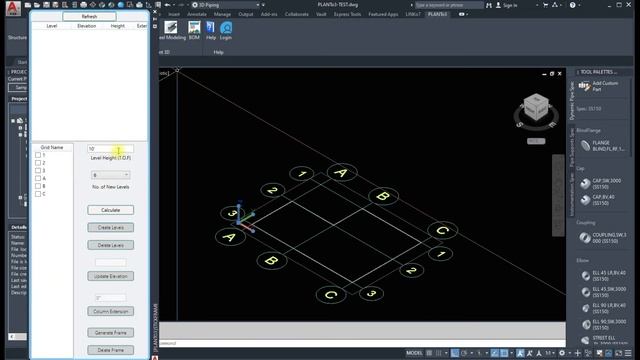
Task: Open the Steel Modeling ribbon tool
Action: (x=172, y=31)
